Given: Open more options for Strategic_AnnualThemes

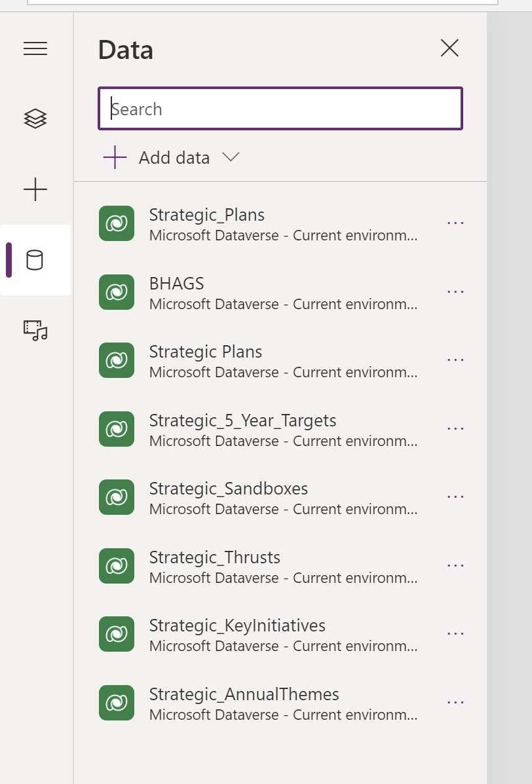Looking at the screenshot, I should point(455,702).
